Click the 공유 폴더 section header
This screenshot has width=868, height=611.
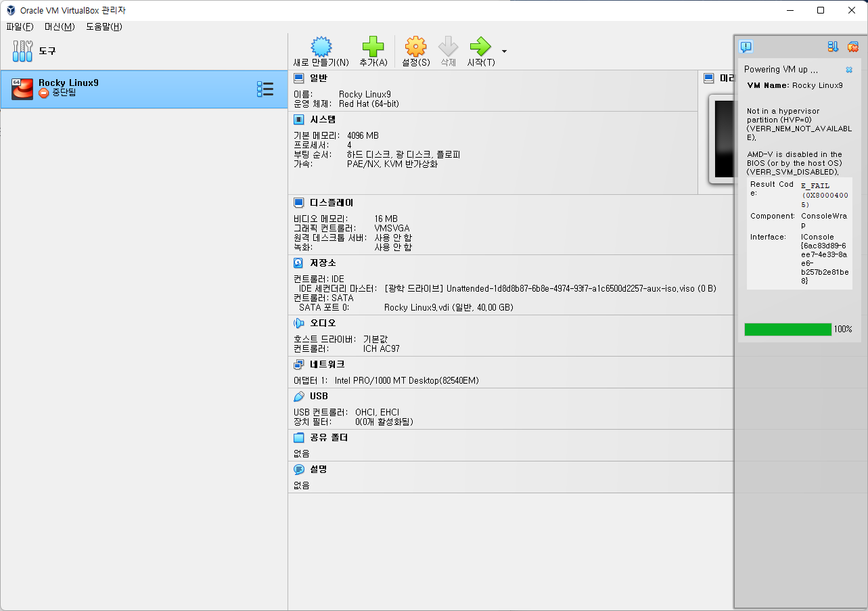click(x=329, y=437)
